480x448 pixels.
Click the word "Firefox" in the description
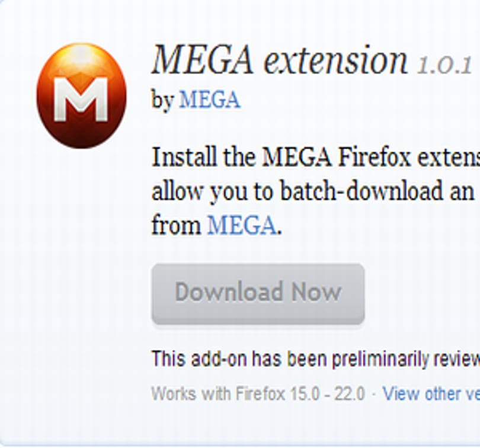374,157
